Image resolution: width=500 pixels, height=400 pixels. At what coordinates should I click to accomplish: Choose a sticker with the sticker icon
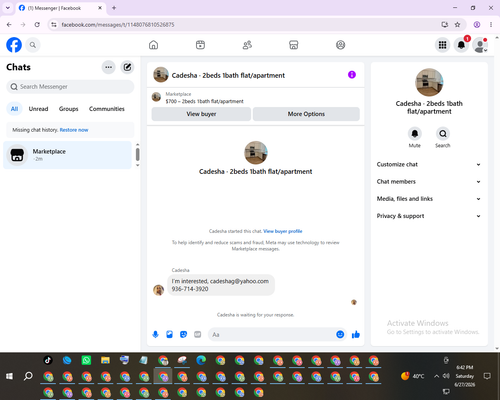(x=183, y=334)
